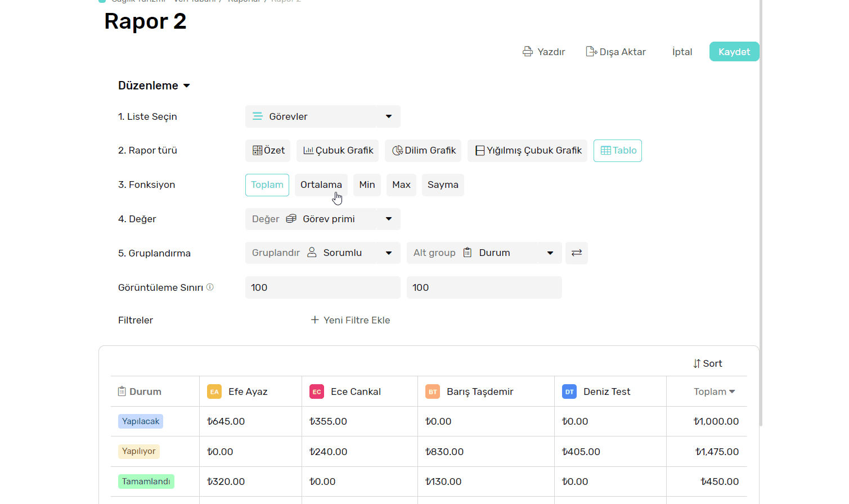
Task: Click the Dışa Aktar export icon
Action: pos(591,52)
